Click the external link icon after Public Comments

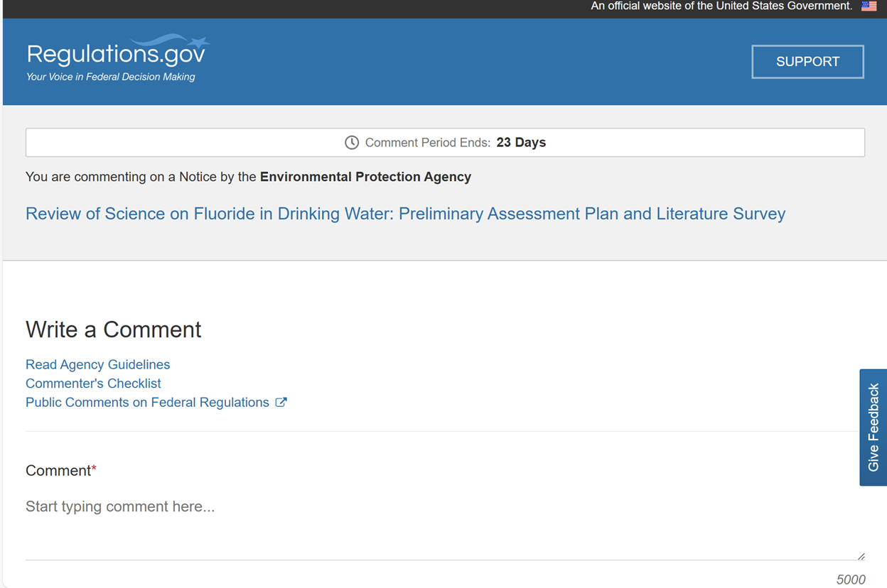click(x=281, y=403)
